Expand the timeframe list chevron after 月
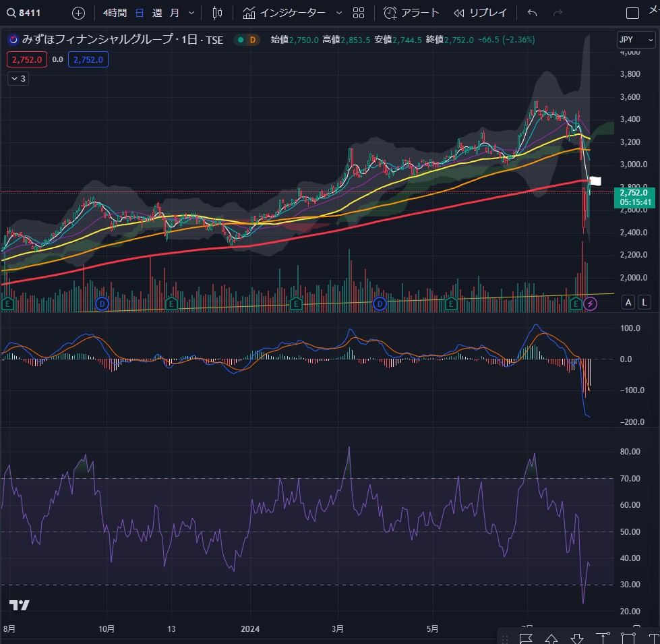Screen dimensions: 660x644 191,13
